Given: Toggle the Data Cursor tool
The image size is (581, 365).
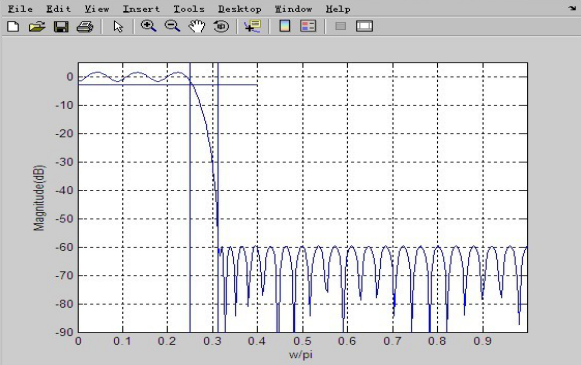Looking at the screenshot, I should 252,26.
